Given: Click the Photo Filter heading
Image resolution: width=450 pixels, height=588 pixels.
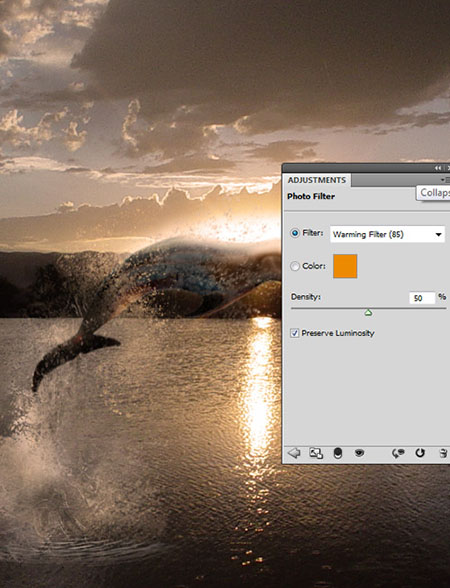Looking at the screenshot, I should pyautogui.click(x=311, y=196).
